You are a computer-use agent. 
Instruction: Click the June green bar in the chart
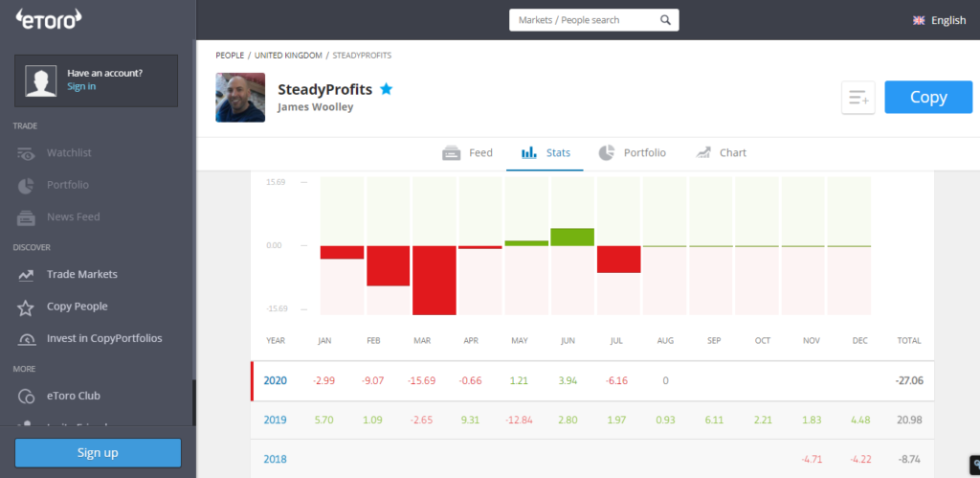(572, 238)
